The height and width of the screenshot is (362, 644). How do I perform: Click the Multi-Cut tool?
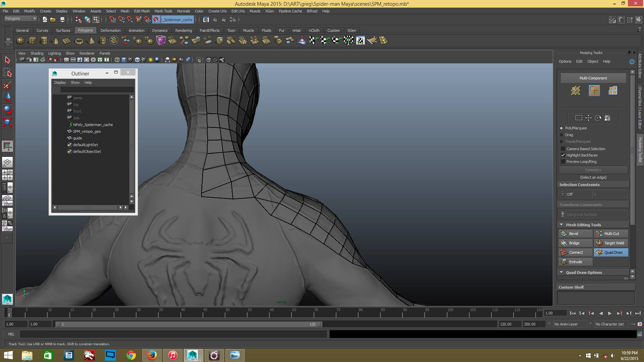[611, 234]
